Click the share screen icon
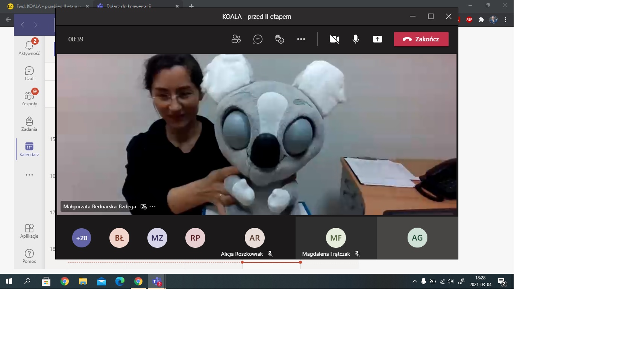This screenshot has height=364, width=643. coord(377,39)
